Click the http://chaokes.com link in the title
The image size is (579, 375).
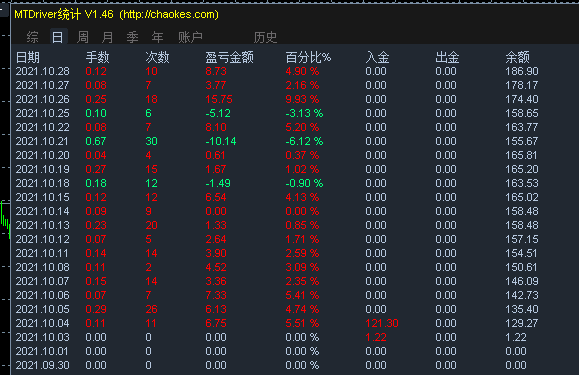tap(169, 14)
